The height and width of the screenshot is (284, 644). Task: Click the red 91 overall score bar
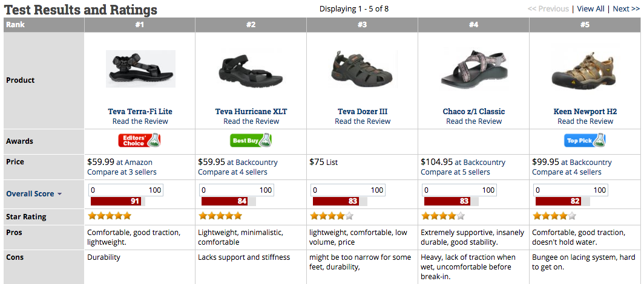tap(116, 201)
